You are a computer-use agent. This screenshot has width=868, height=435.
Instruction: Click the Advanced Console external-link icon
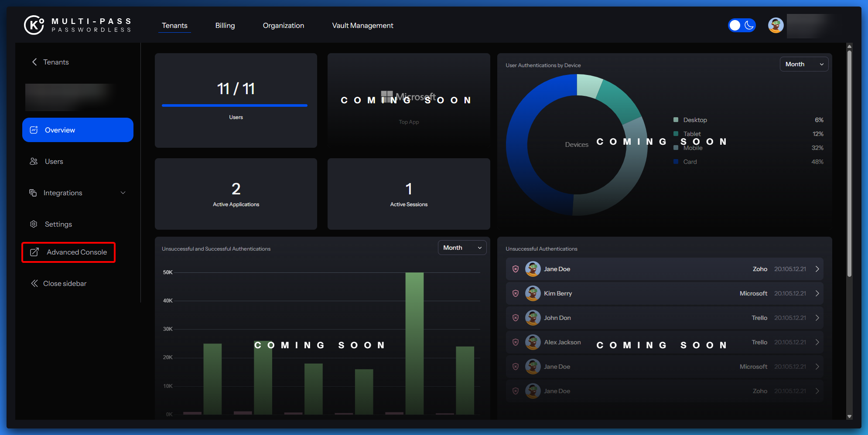pos(34,252)
